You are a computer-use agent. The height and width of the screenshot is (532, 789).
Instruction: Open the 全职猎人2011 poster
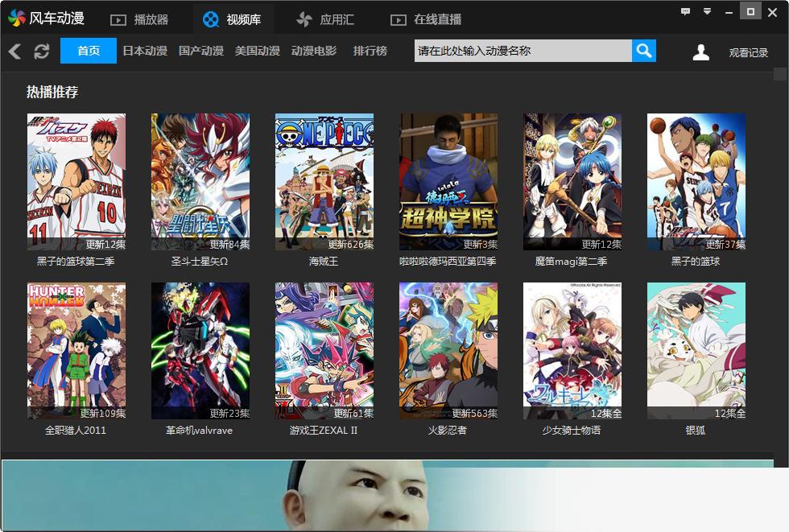pyautogui.click(x=76, y=351)
